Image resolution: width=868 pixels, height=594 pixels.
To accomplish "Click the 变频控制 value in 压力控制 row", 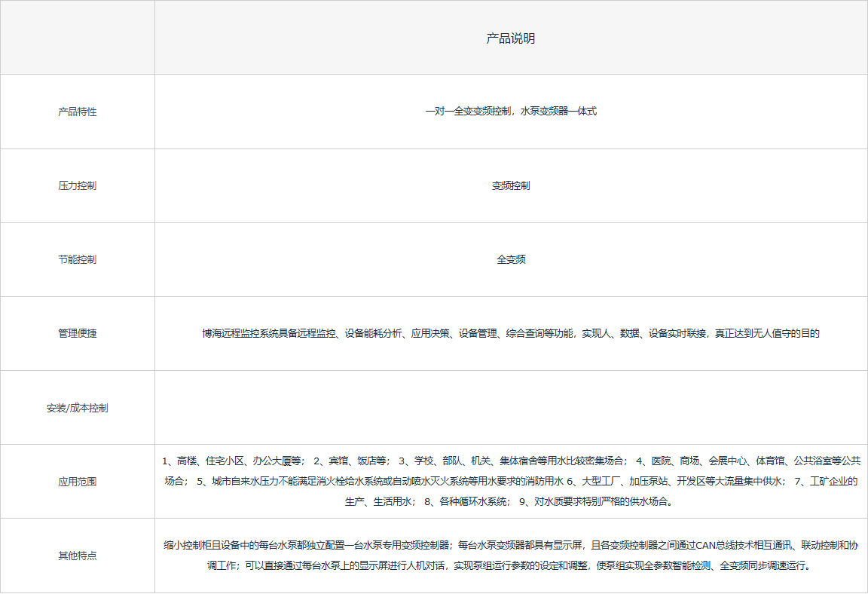I will pyautogui.click(x=511, y=185).
